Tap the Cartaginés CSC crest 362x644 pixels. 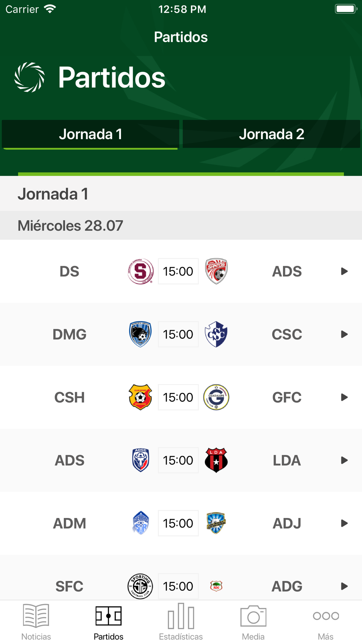click(x=216, y=334)
